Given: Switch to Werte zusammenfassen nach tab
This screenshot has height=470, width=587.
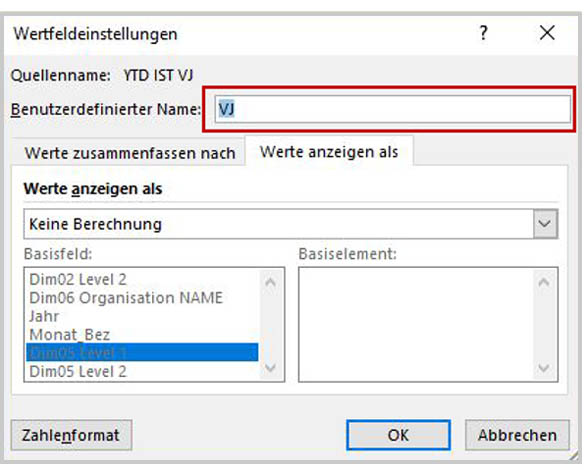Looking at the screenshot, I should [130, 153].
